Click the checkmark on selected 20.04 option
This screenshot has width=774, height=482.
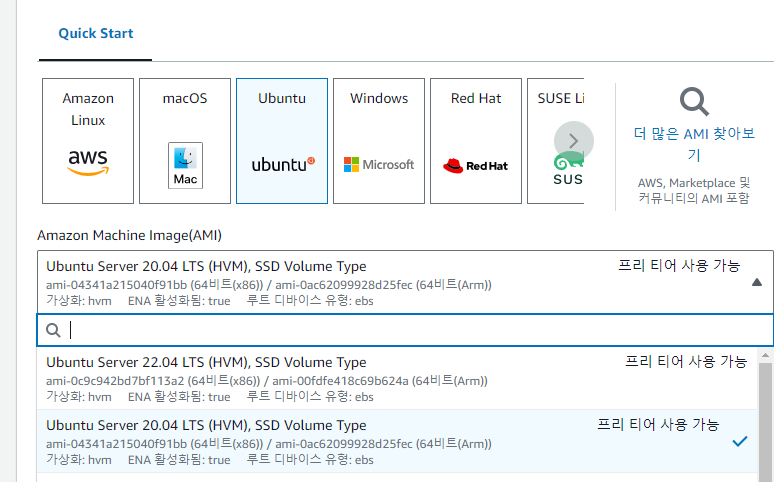[x=739, y=441]
